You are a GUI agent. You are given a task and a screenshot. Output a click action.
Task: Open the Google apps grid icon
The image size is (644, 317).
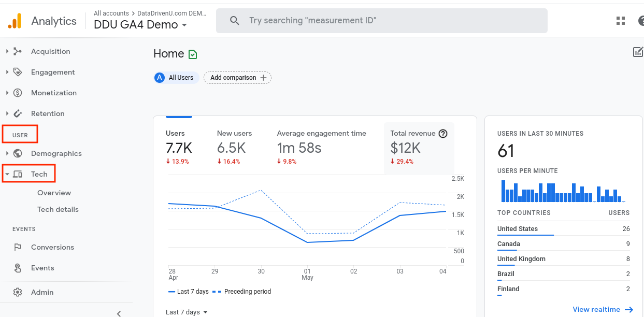621,21
